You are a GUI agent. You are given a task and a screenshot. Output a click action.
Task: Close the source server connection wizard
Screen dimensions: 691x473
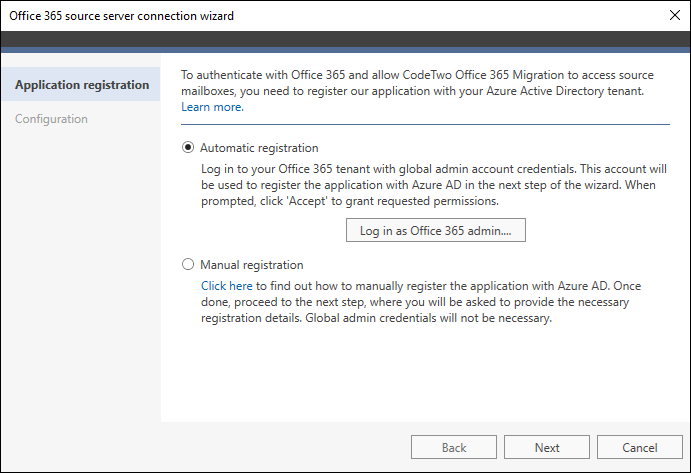pyautogui.click(x=674, y=15)
